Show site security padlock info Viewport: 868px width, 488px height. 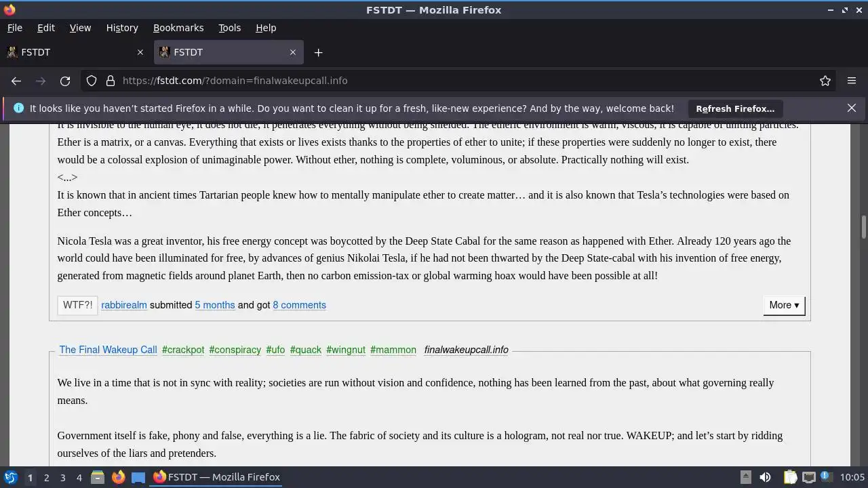(111, 81)
